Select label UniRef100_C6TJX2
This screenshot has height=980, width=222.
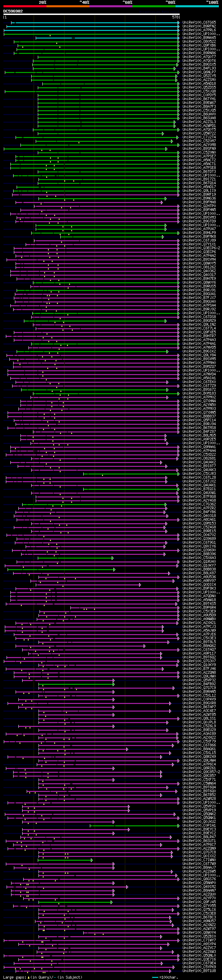(x=199, y=481)
